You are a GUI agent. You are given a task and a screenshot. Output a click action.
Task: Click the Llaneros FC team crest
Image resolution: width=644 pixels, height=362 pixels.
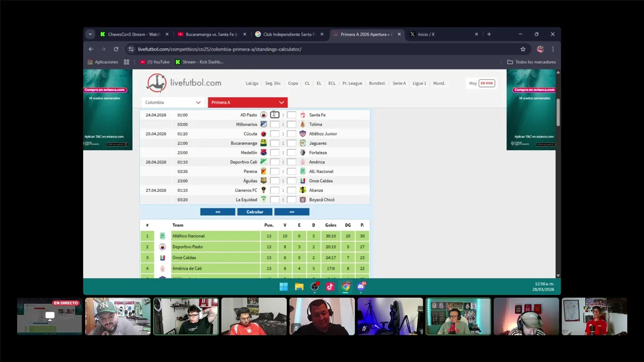click(263, 190)
